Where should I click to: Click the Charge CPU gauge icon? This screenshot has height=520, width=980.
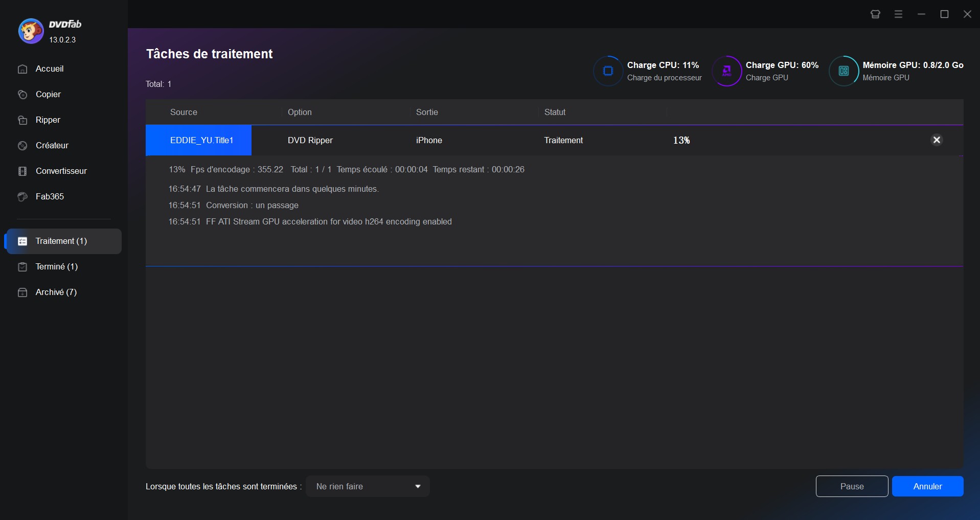[608, 71]
